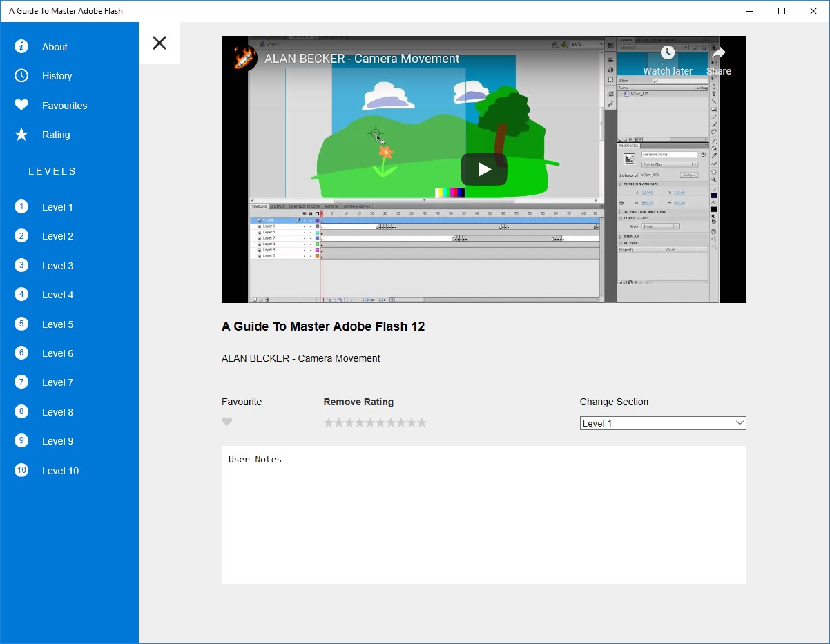Click the number 10 level icon
Viewport: 830px width, 644px height.
click(x=21, y=470)
